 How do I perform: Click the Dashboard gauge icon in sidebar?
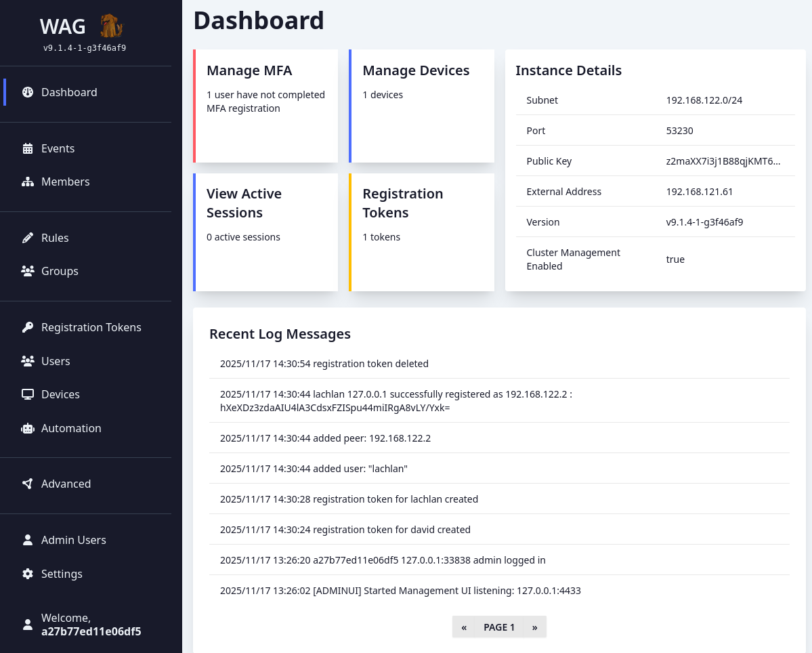click(x=28, y=92)
